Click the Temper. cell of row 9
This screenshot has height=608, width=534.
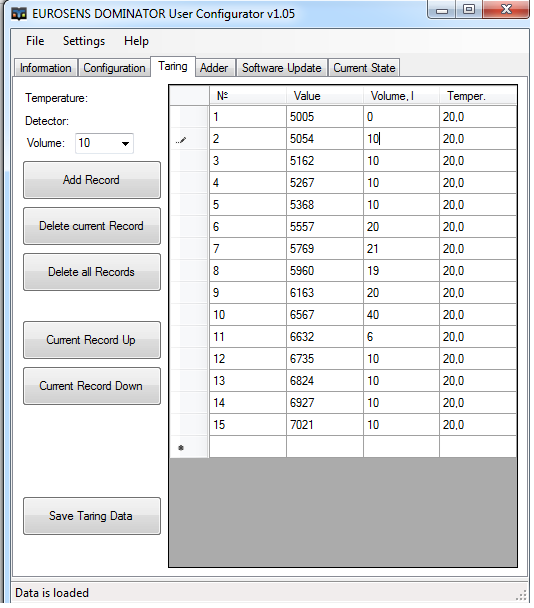pos(478,293)
